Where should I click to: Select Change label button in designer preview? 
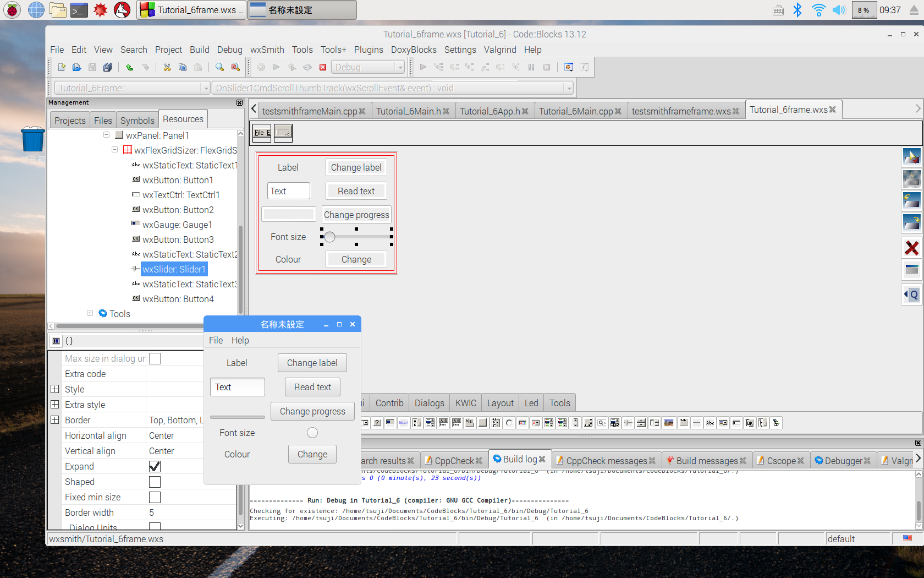356,167
